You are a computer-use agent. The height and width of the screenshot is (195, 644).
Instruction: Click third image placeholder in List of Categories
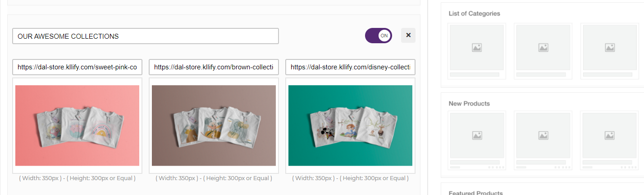pos(610,47)
